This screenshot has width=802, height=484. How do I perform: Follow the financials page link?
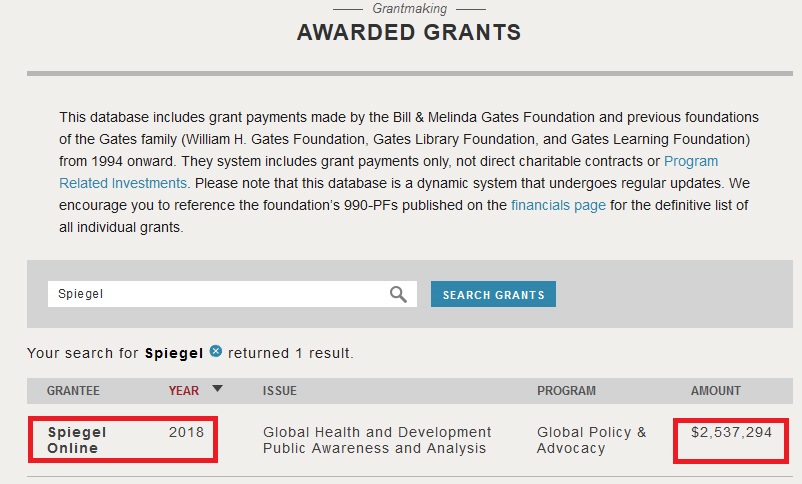(558, 205)
